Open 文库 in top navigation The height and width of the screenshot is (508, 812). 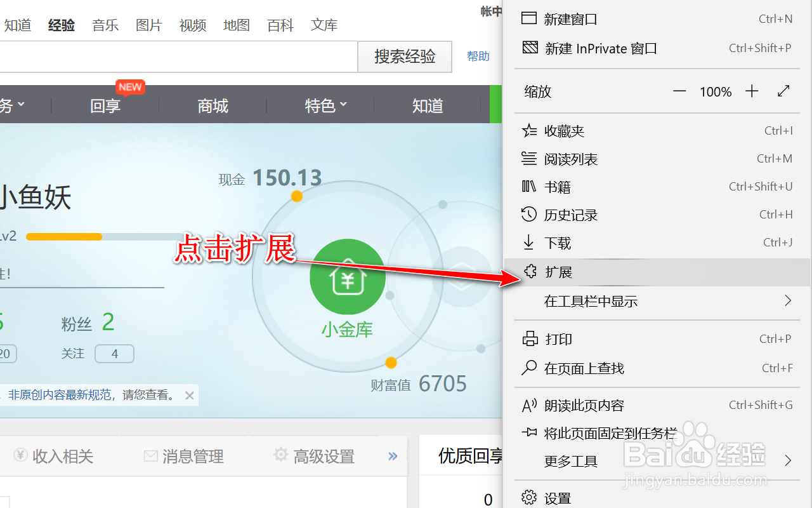pos(324,25)
